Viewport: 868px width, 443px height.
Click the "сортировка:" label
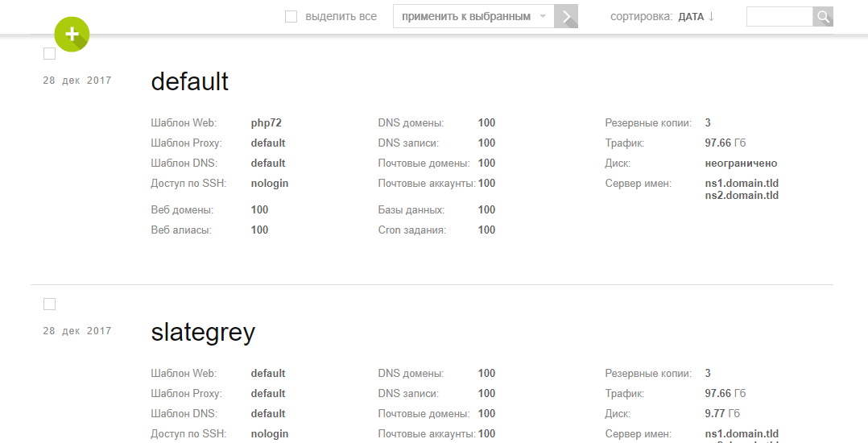(642, 17)
